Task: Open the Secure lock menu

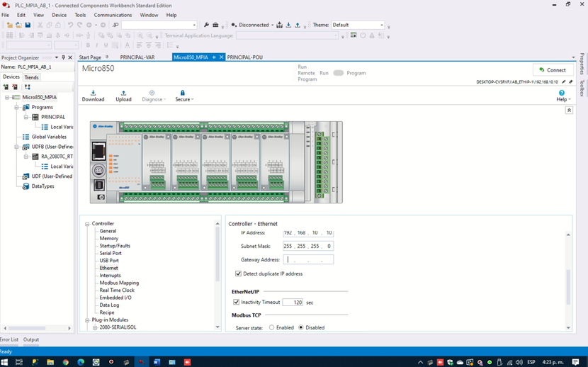Action: click(184, 96)
